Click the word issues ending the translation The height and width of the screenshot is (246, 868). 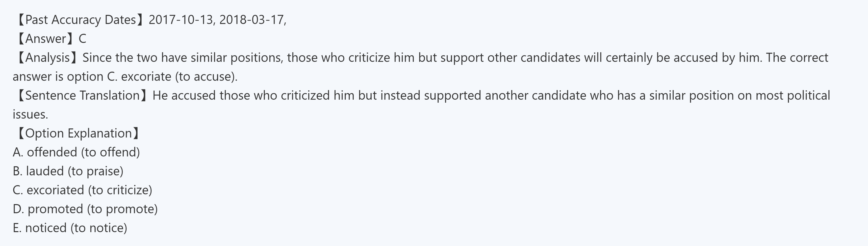[x=30, y=114]
